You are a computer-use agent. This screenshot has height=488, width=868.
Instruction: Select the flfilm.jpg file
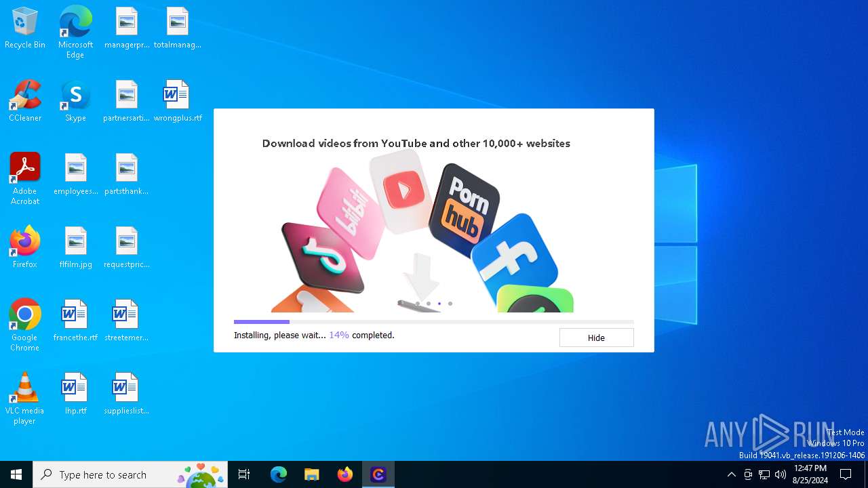(x=76, y=248)
